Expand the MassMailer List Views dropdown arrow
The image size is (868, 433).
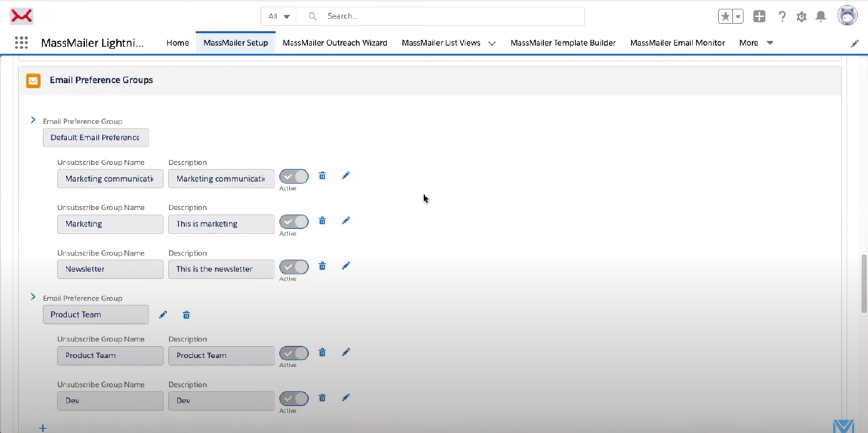[492, 43]
